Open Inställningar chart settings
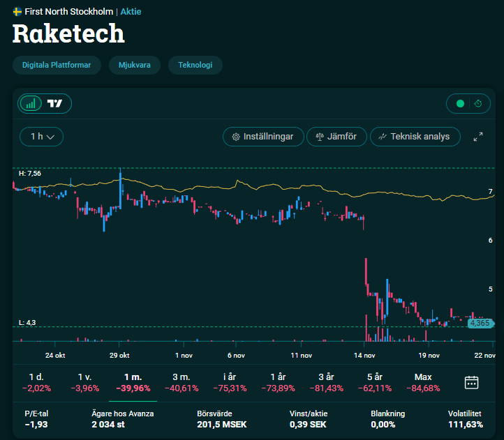Screen dimensions: 504x440 [x=263, y=137]
